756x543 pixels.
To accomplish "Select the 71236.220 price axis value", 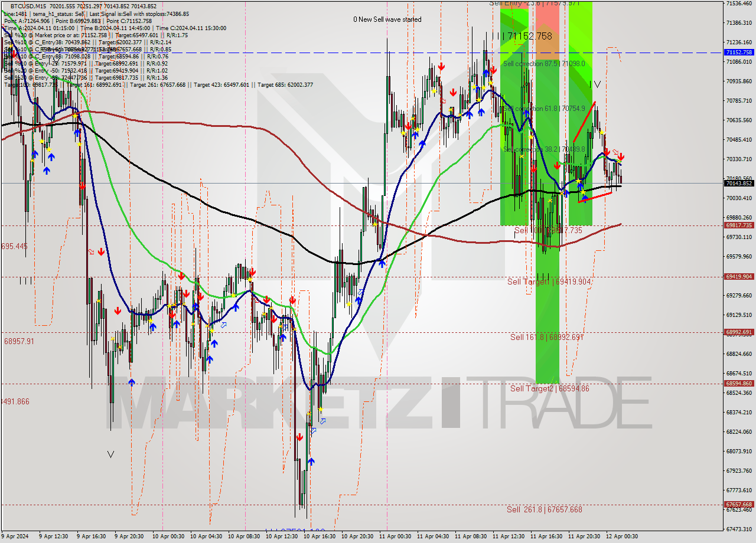I will tap(739, 42).
